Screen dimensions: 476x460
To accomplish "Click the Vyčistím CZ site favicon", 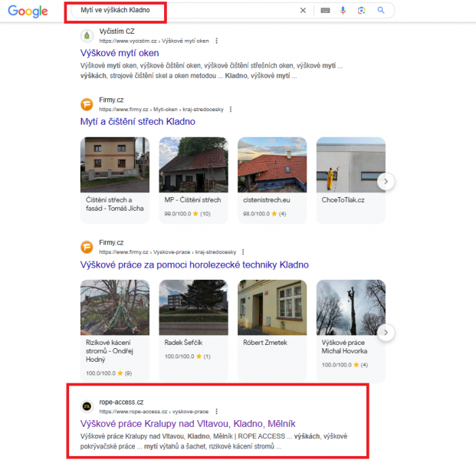I will click(87, 36).
